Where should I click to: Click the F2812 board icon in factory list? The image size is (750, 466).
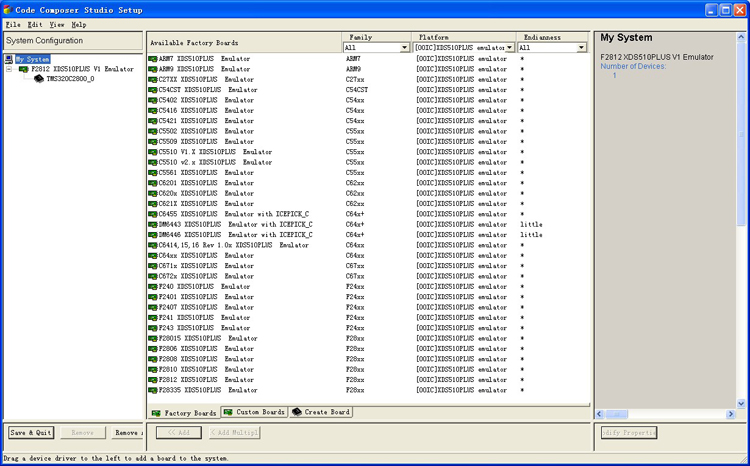(153, 380)
